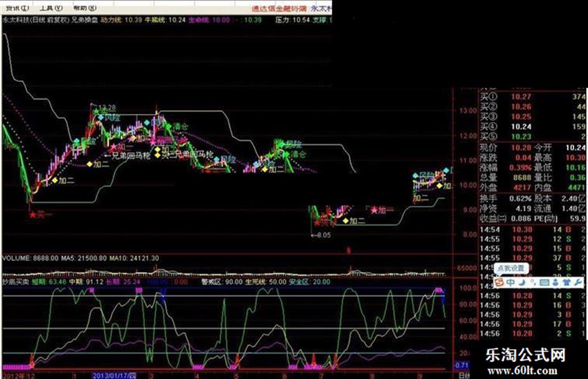The image size is (588, 379).
Task: Click the 兄弟操盘 indicator name in chart header
Action: click(85, 20)
